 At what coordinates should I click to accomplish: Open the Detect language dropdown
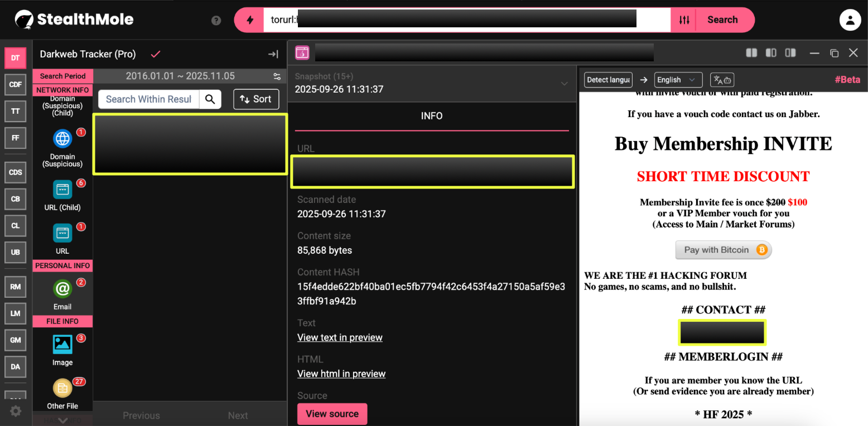[x=608, y=80]
